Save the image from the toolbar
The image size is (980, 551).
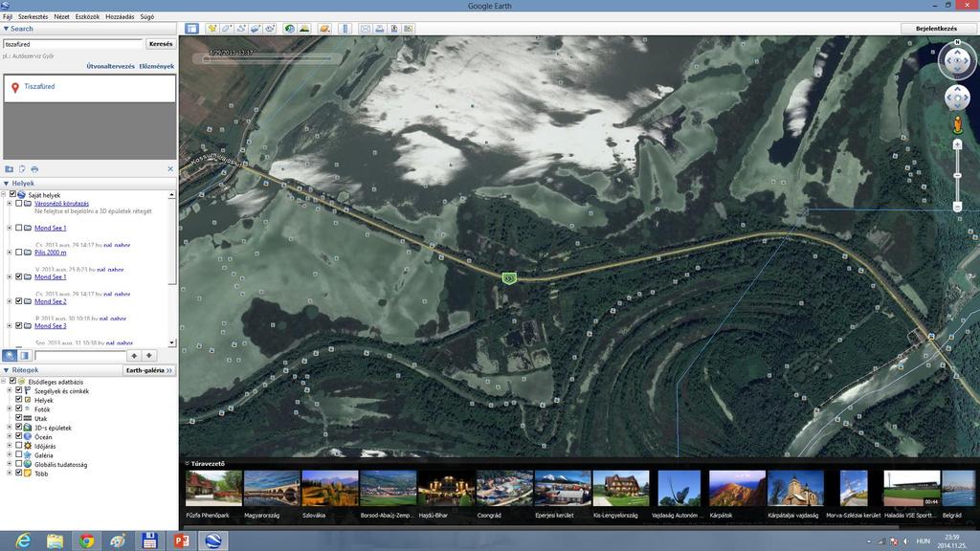[393, 29]
